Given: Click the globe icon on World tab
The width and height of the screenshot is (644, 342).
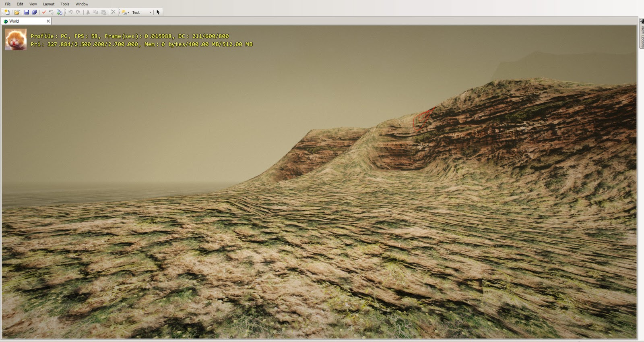Looking at the screenshot, I should [x=6, y=21].
